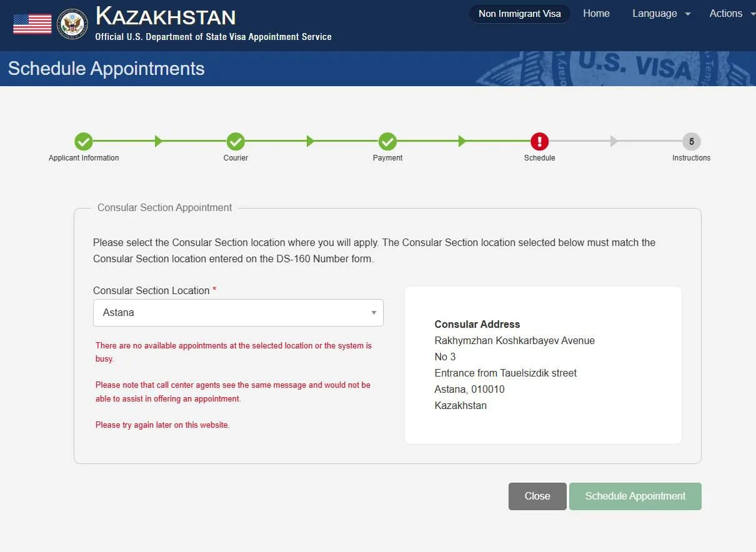The image size is (756, 552).
Task: Click the red Schedule step alert icon
Action: pos(539,142)
